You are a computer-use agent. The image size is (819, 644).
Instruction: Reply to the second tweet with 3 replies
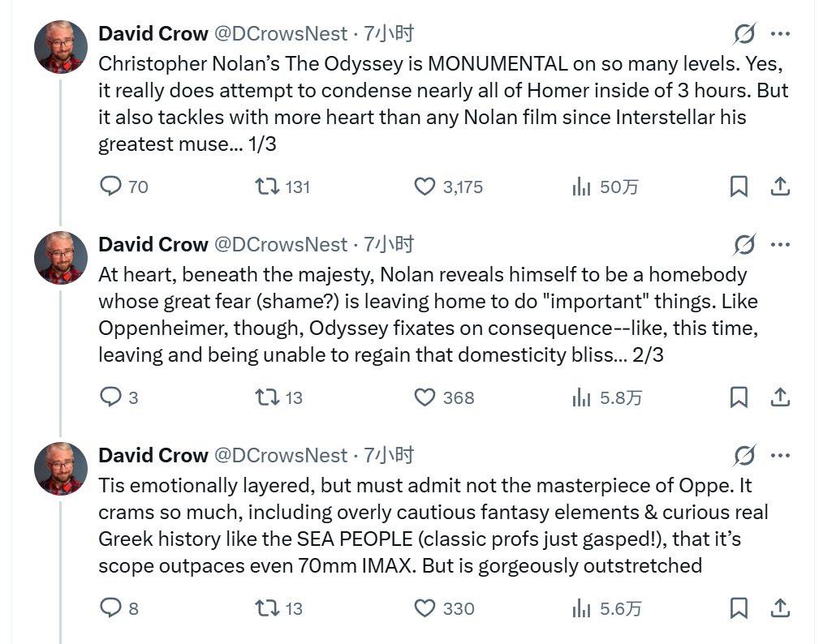coord(119,397)
